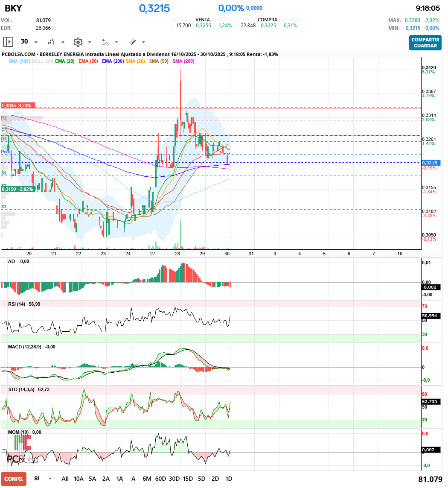Screen dimensions: 448x488
Task: Toggle the SMA (100) indicator legend
Action: tap(19, 61)
